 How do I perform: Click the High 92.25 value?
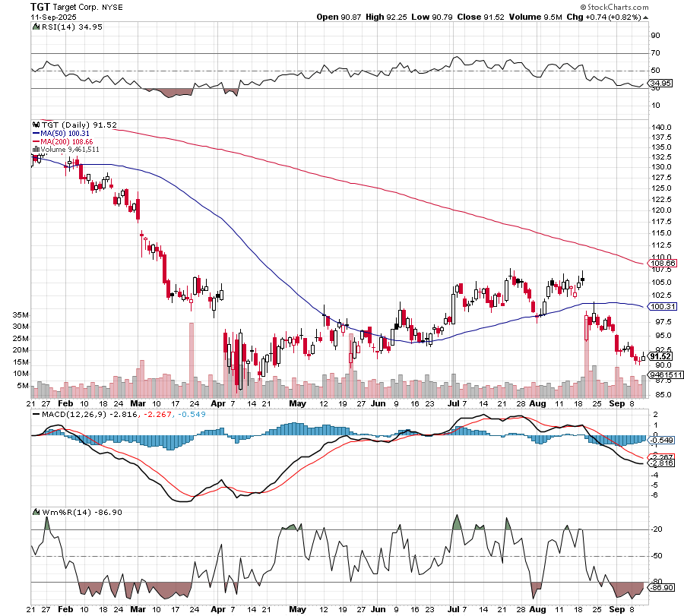click(386, 17)
